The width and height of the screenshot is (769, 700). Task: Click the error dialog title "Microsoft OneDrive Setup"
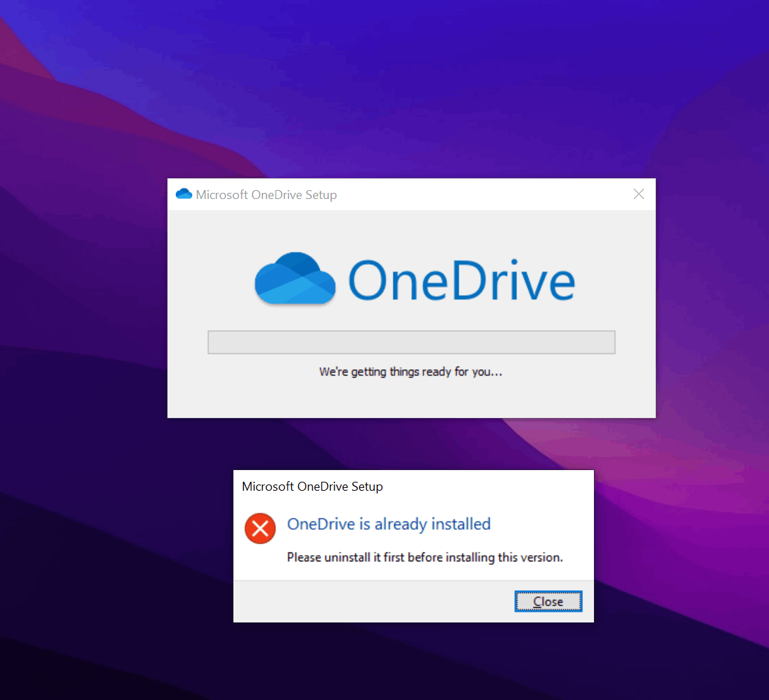[x=312, y=487]
